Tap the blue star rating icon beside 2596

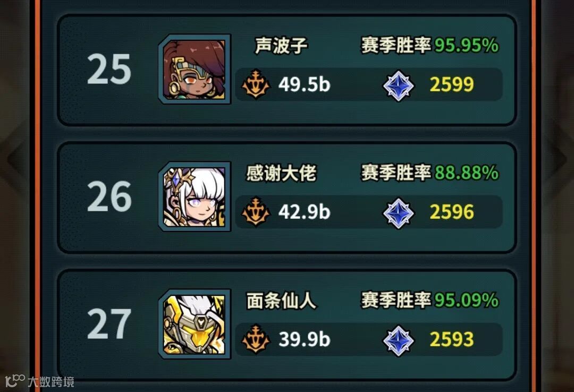(x=398, y=212)
